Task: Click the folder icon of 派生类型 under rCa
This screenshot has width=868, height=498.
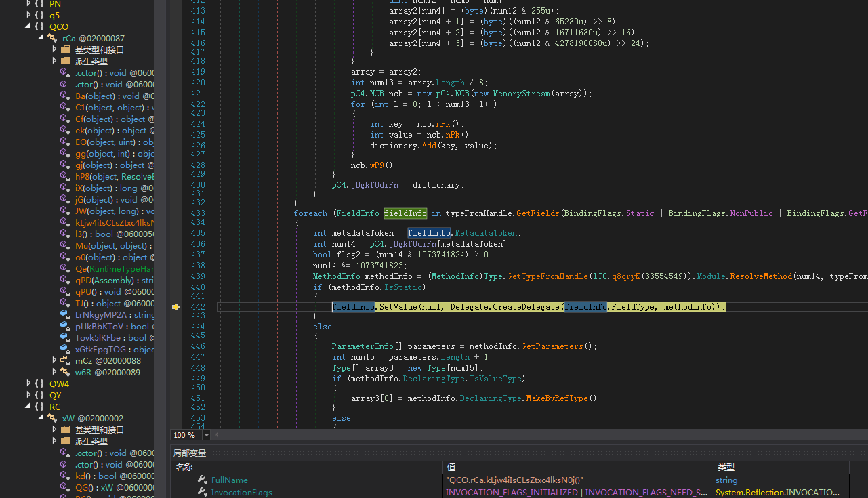Action: 65,62
